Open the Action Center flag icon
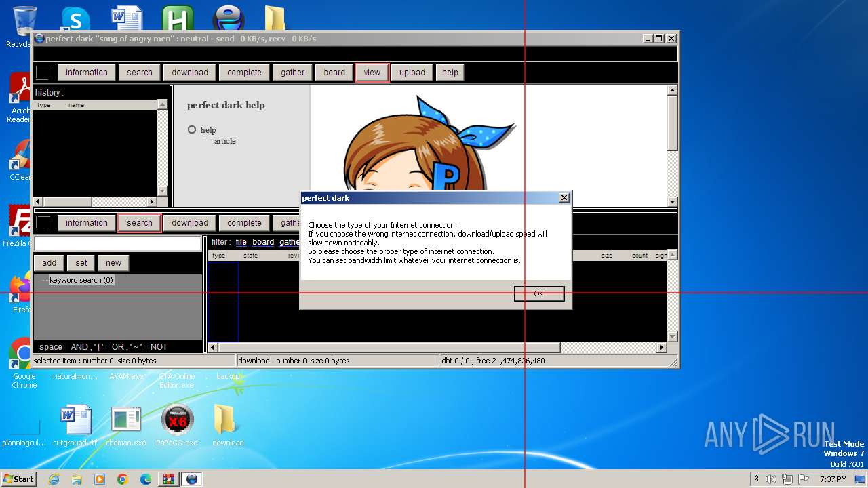 (x=804, y=479)
